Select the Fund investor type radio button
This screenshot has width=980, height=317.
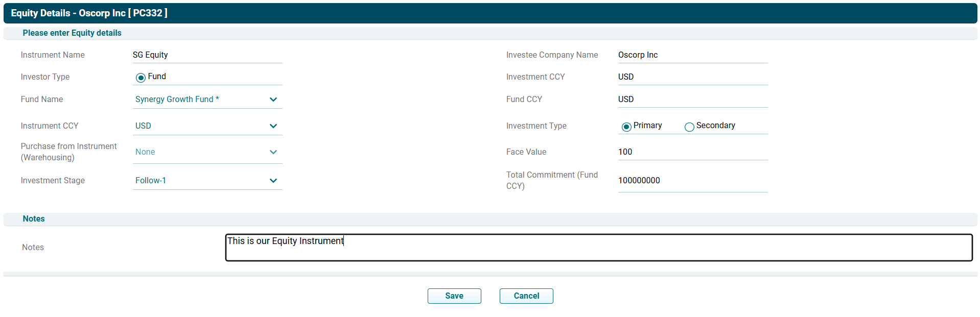pyautogui.click(x=141, y=78)
